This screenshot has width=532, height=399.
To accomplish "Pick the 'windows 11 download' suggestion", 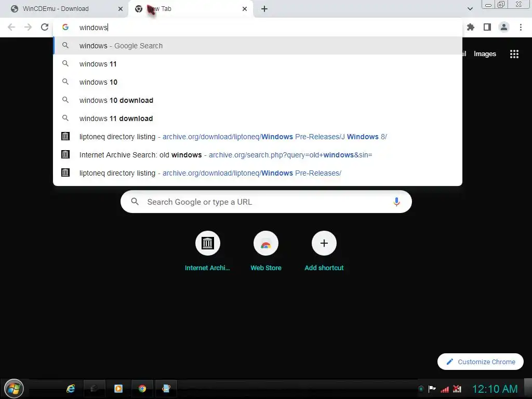I will [258, 118].
